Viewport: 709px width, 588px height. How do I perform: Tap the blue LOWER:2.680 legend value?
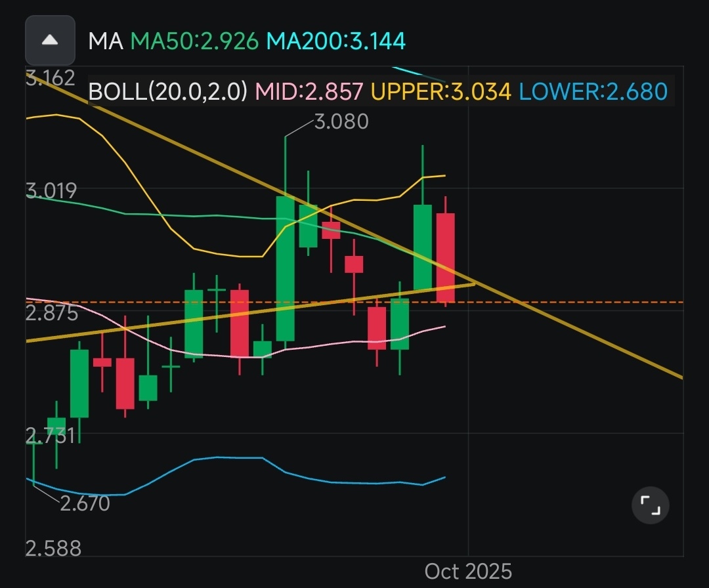[x=593, y=91]
